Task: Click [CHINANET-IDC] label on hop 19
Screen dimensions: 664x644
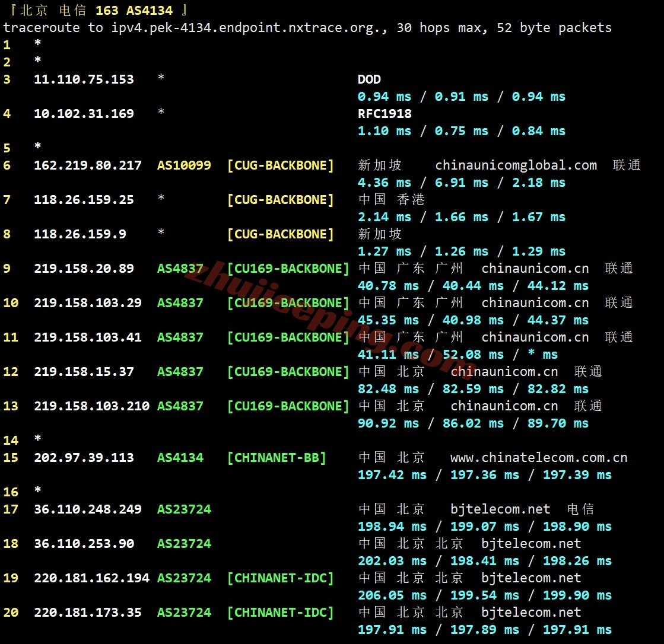Action: click(x=280, y=578)
